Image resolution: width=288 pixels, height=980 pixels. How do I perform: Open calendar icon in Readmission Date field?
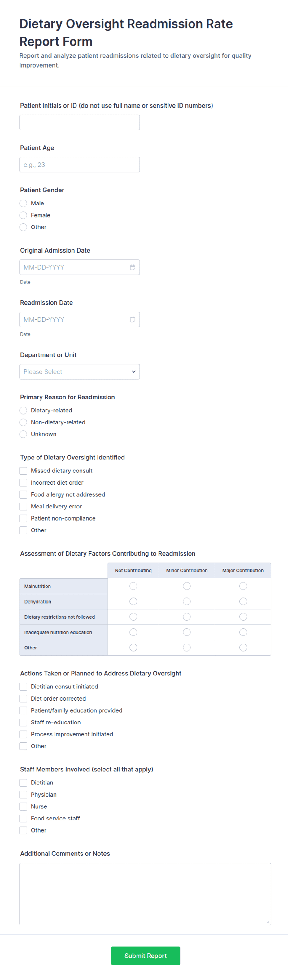pyautogui.click(x=133, y=319)
